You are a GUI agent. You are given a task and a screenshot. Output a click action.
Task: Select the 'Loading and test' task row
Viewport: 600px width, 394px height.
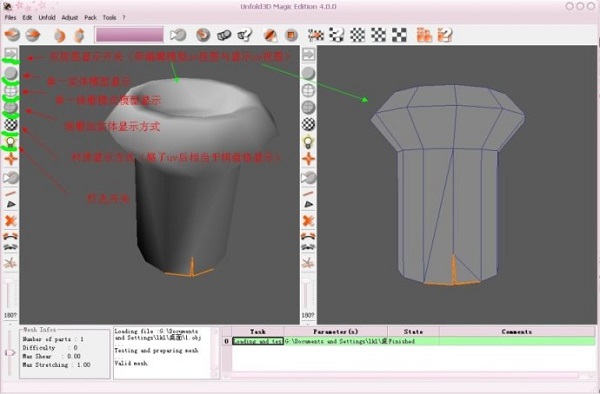tap(413, 341)
